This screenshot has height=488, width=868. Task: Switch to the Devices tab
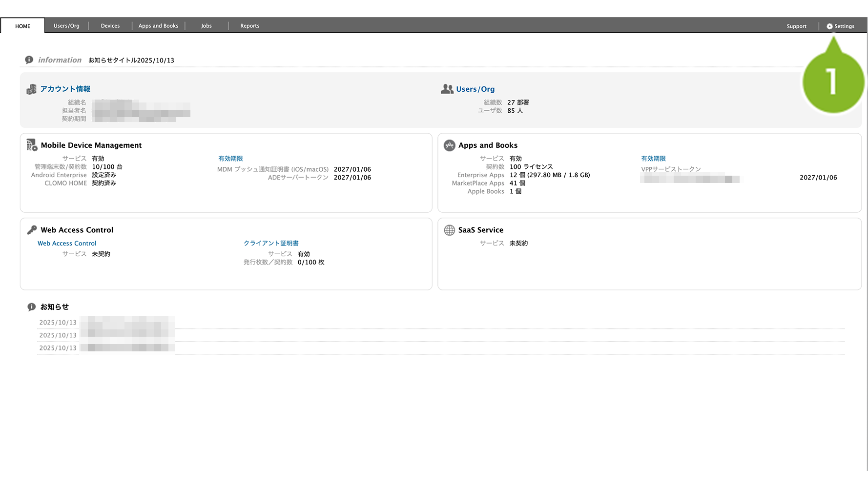(x=110, y=26)
